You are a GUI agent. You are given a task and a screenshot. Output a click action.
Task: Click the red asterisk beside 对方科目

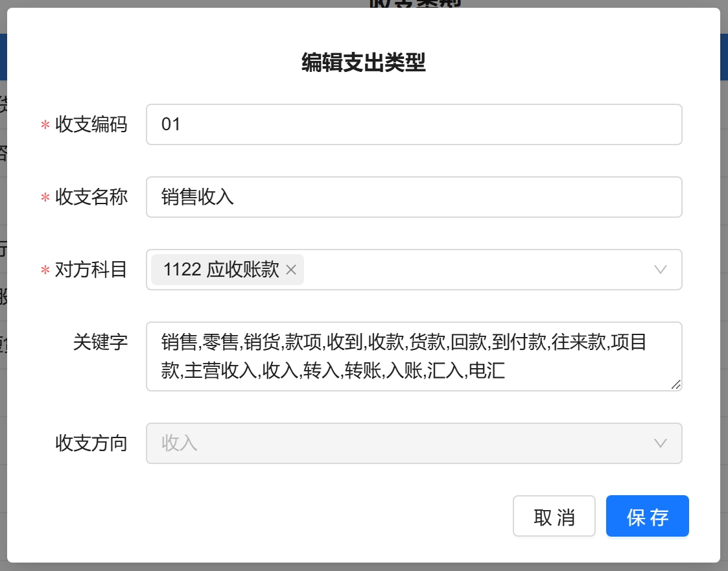[x=45, y=271]
